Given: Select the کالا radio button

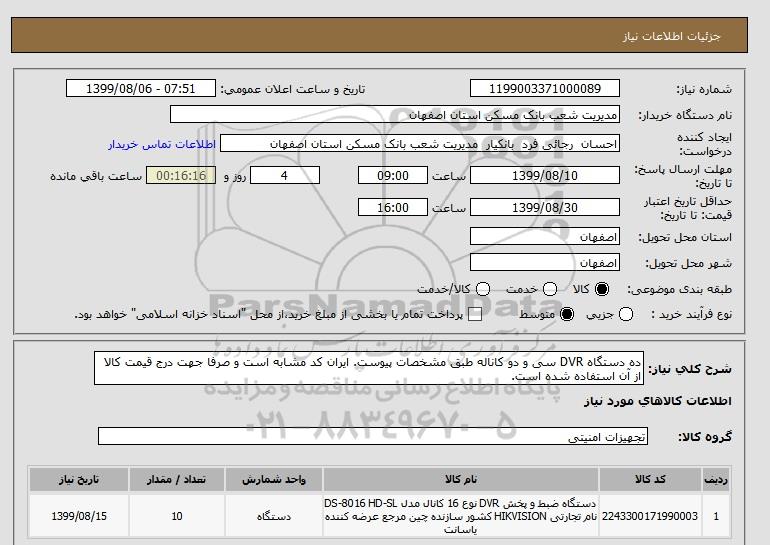Looking at the screenshot, I should [602, 289].
